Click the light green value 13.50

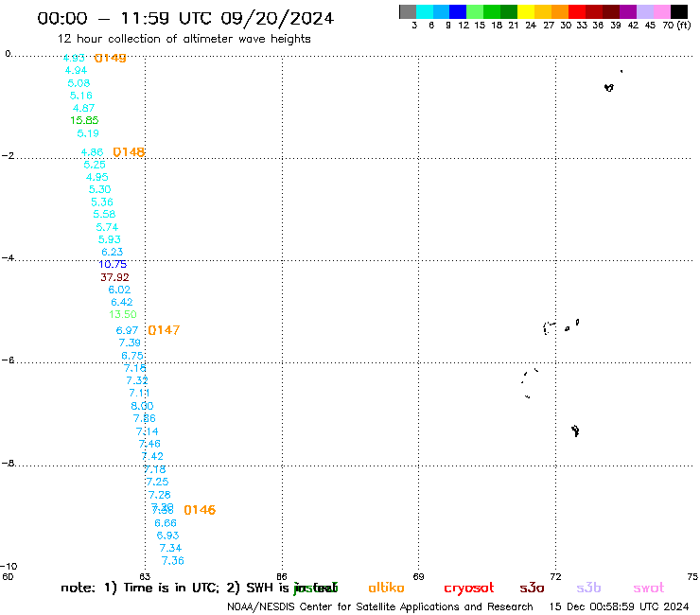123,314
